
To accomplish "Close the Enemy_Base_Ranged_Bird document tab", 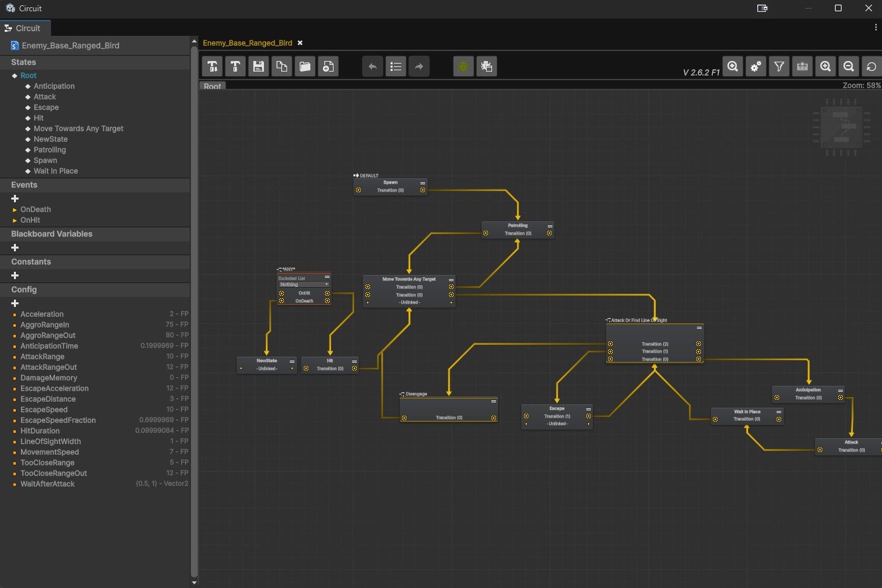I will (x=300, y=42).
